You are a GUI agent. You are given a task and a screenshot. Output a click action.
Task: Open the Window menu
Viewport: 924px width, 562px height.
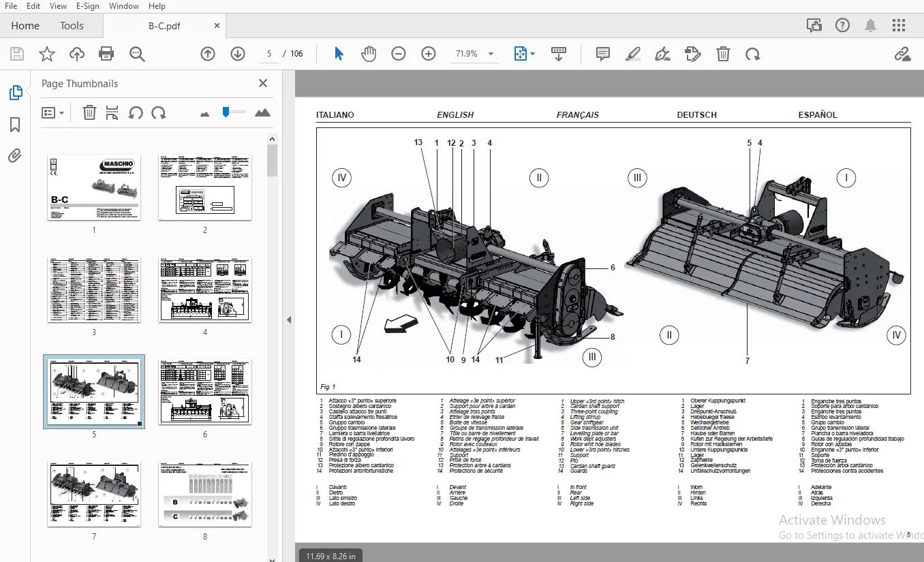point(124,6)
